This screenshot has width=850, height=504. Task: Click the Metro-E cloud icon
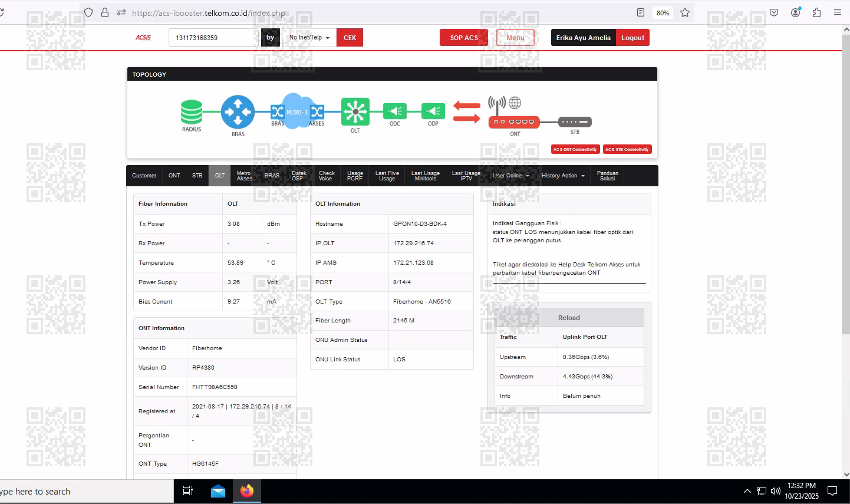[298, 111]
